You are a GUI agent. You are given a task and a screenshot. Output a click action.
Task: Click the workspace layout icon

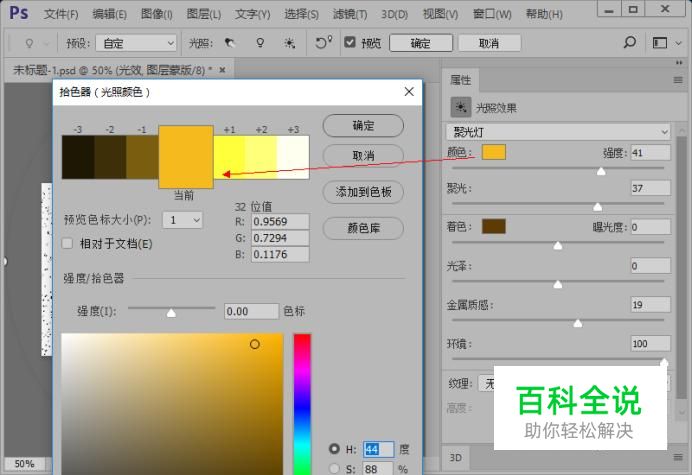[x=660, y=43]
